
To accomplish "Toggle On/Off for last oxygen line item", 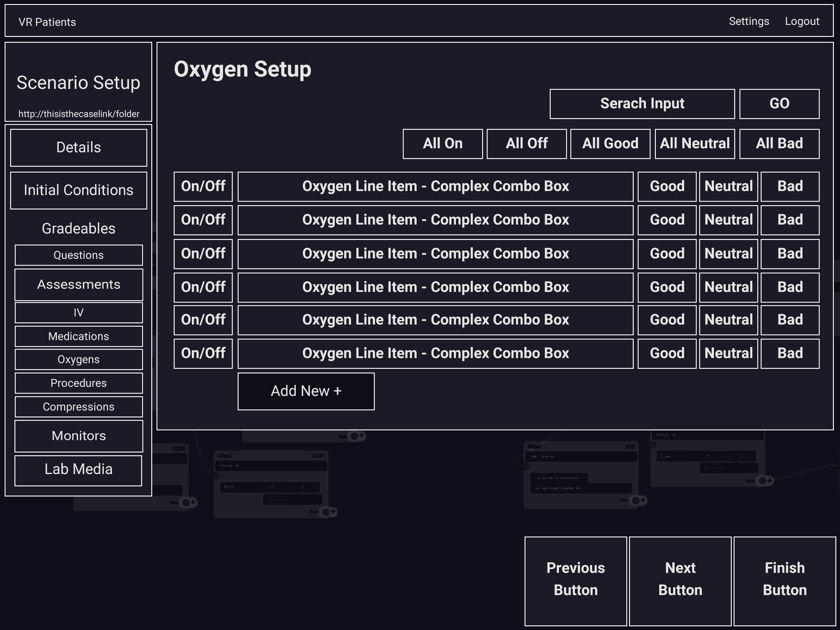I will click(x=203, y=353).
